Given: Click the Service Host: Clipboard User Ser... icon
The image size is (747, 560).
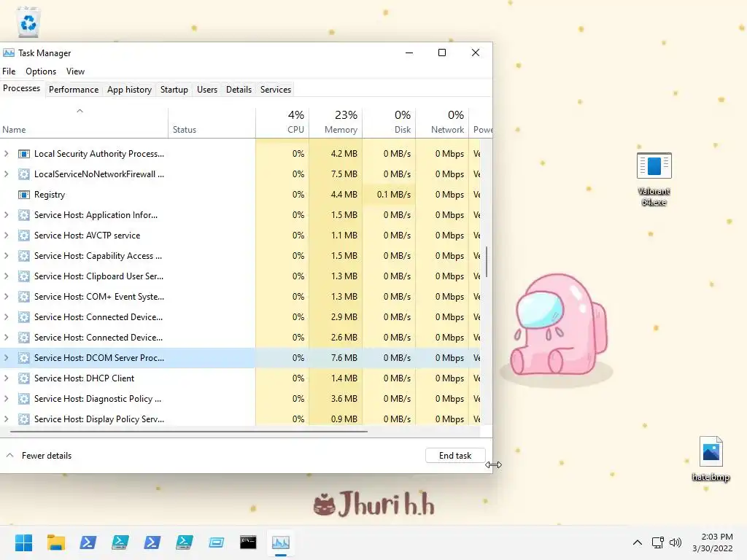Looking at the screenshot, I should pos(24,276).
